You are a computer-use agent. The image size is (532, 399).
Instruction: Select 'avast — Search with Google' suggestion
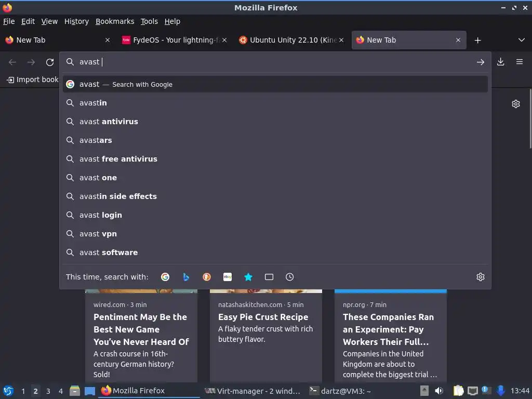pyautogui.click(x=275, y=84)
